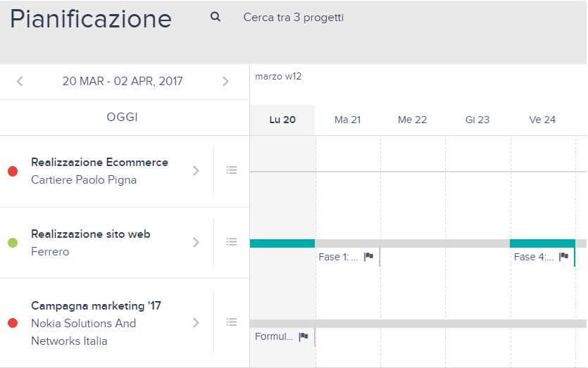
Task: Click the Fase 1 milestone flag
Action: point(368,257)
